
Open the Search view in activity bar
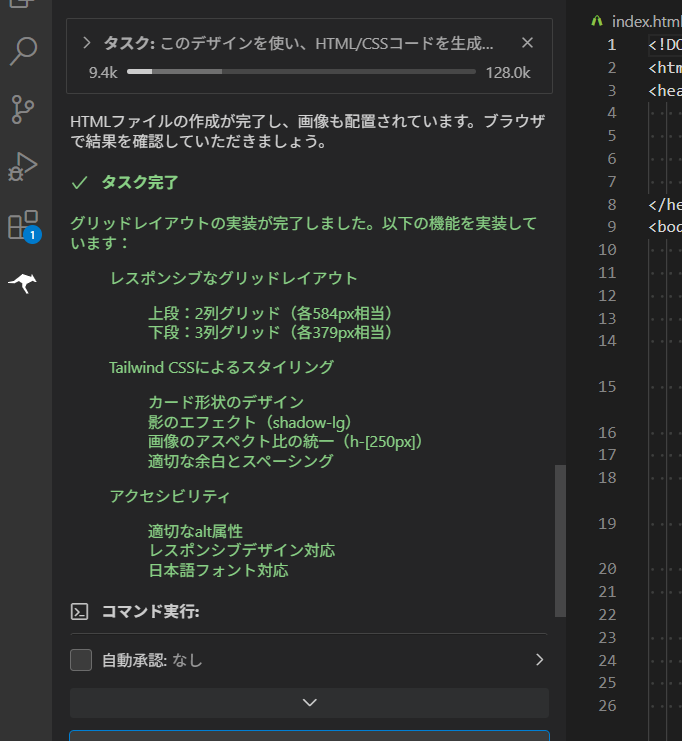pos(24,51)
